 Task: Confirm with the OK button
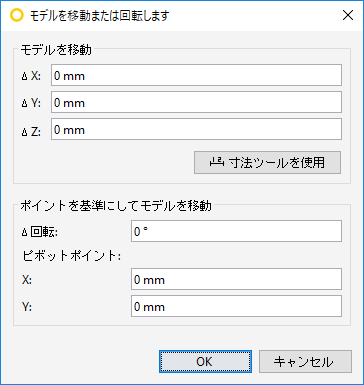point(205,361)
